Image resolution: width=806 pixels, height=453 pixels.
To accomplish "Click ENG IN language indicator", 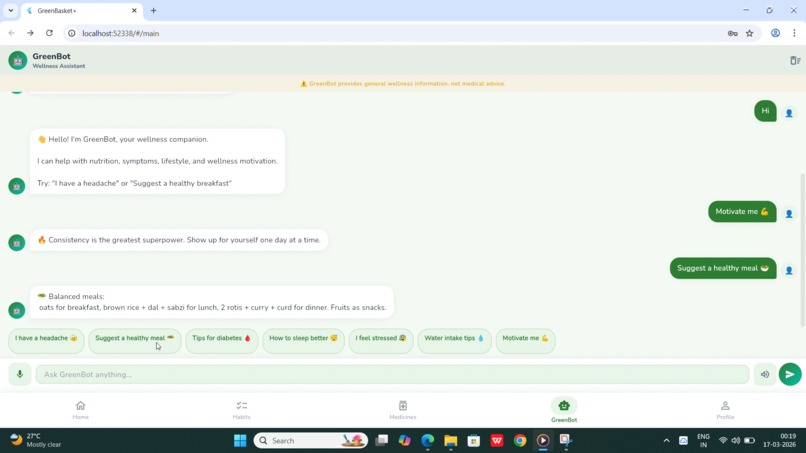I will (703, 441).
